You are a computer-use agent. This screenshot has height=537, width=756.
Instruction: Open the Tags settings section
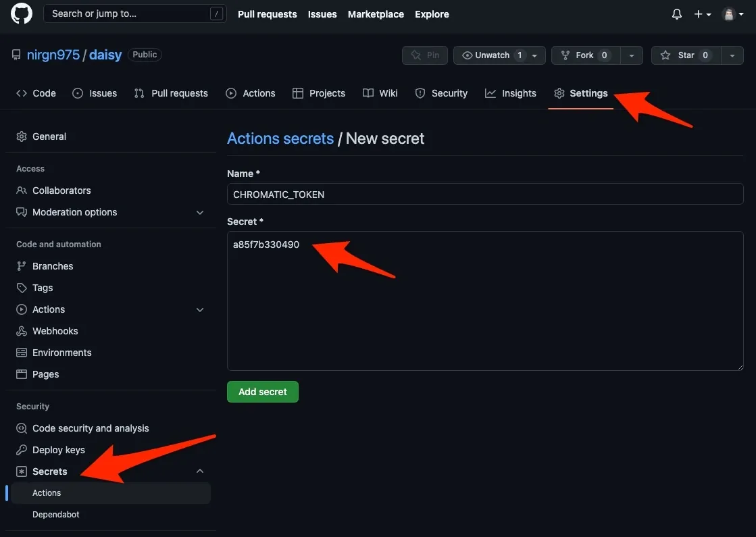(41, 287)
